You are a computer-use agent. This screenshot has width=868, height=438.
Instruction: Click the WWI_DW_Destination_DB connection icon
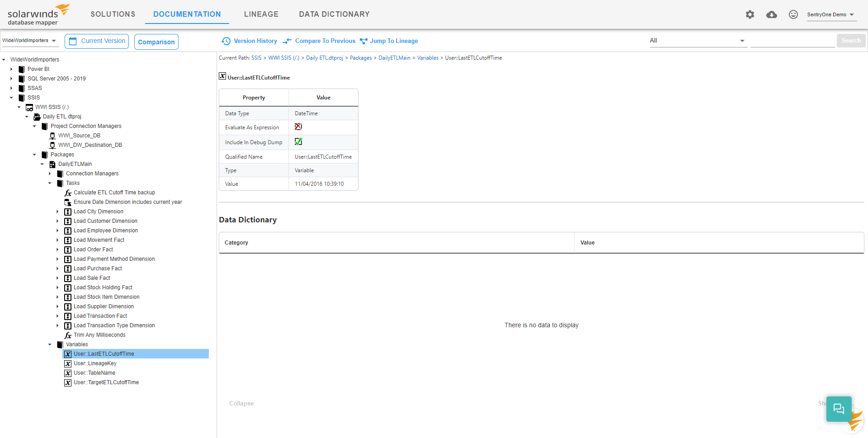(x=52, y=145)
